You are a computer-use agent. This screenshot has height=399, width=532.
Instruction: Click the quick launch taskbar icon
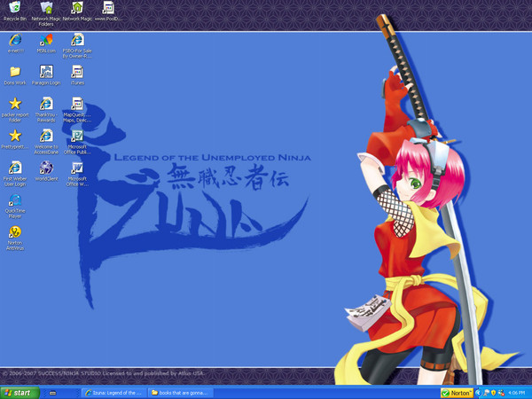click(52, 393)
